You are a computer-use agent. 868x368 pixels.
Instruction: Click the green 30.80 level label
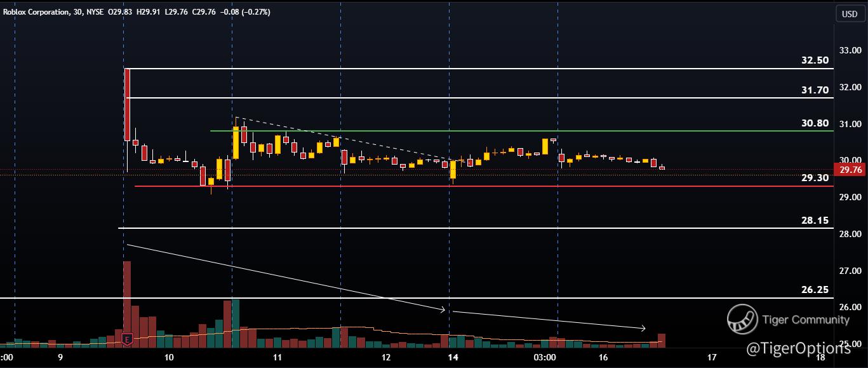point(815,123)
